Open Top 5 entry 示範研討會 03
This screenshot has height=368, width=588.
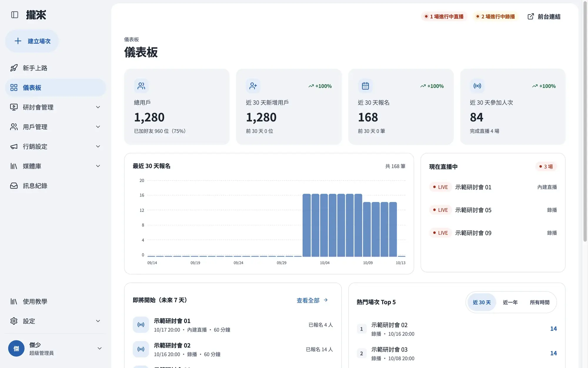pyautogui.click(x=457, y=353)
